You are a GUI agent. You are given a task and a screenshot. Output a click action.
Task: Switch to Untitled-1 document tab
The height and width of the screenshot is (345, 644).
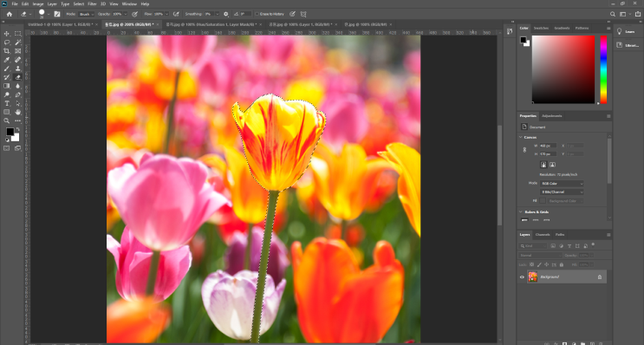tap(62, 24)
